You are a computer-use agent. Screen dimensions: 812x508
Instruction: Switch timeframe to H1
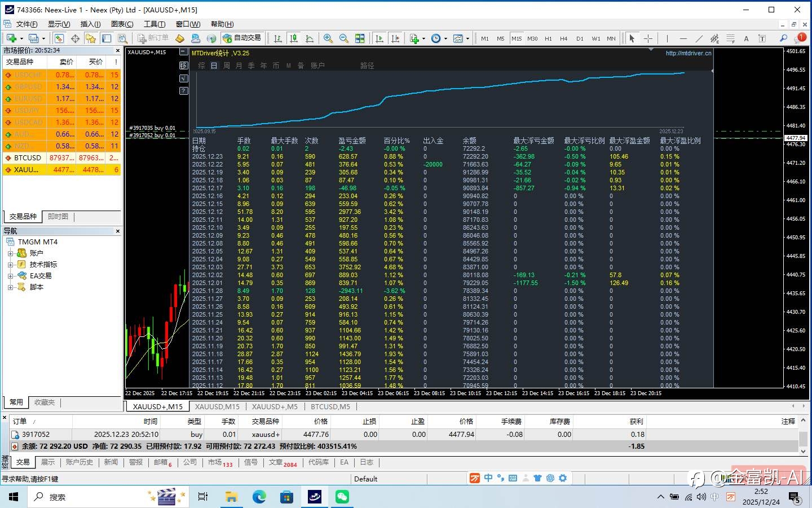(548, 38)
